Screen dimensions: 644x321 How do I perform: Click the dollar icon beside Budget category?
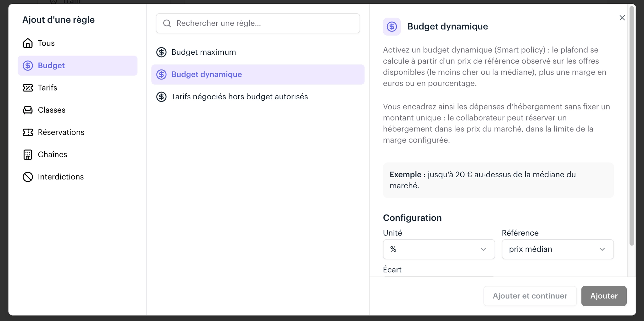[28, 65]
